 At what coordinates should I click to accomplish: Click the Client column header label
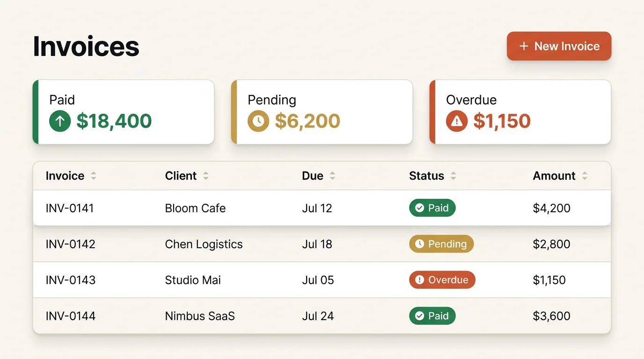click(x=181, y=176)
